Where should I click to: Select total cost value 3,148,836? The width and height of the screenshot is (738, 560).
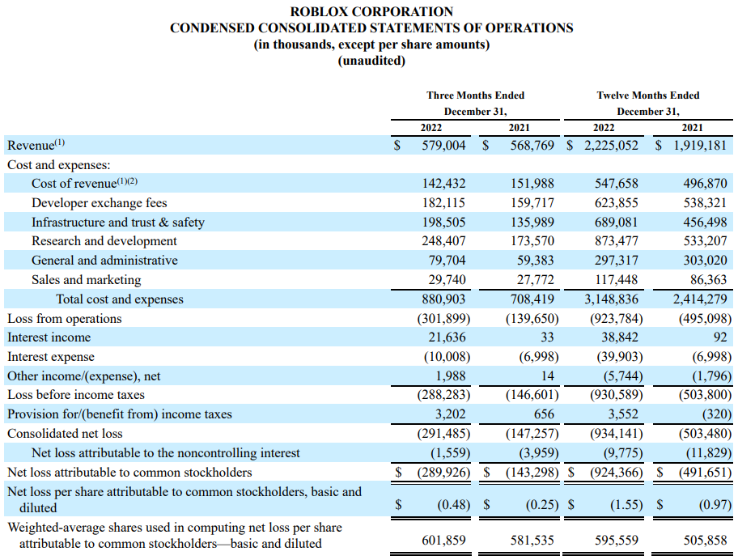pos(612,299)
